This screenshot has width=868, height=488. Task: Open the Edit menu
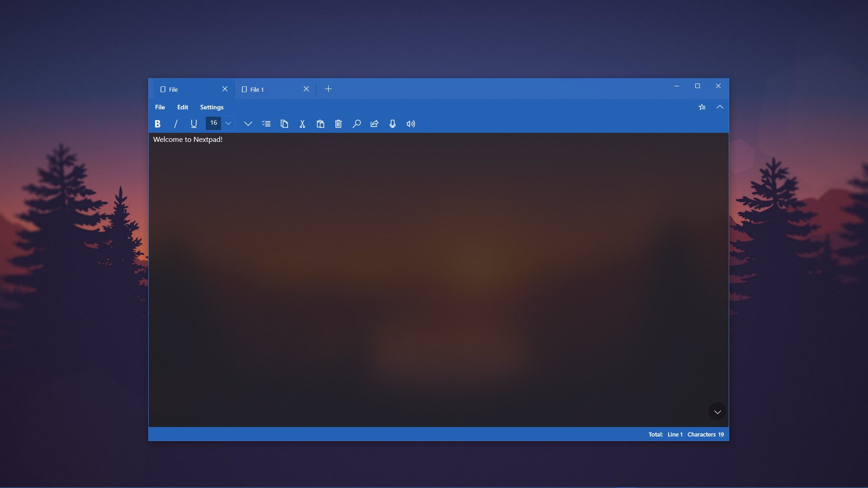[183, 107]
